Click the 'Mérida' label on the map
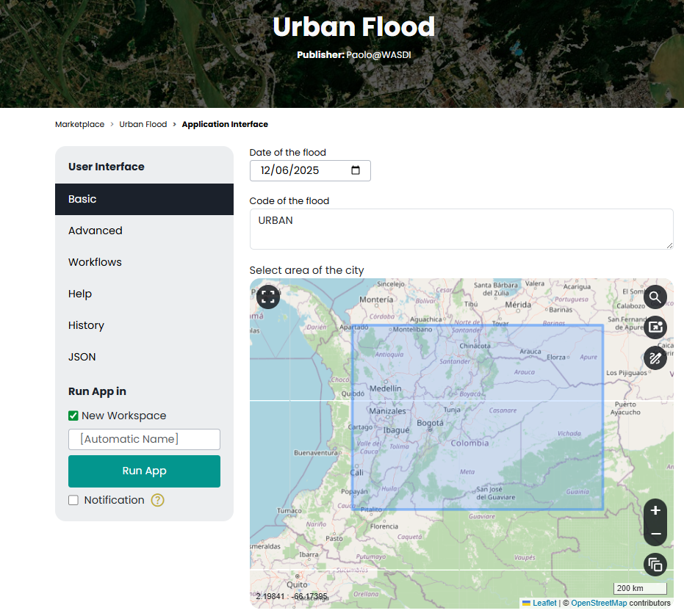This screenshot has width=684, height=616. (518, 305)
